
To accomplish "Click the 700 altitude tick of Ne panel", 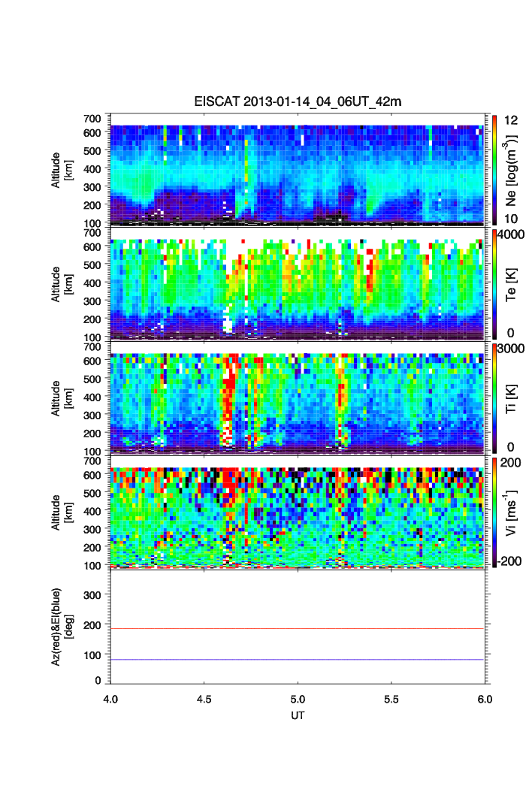I will [x=92, y=119].
